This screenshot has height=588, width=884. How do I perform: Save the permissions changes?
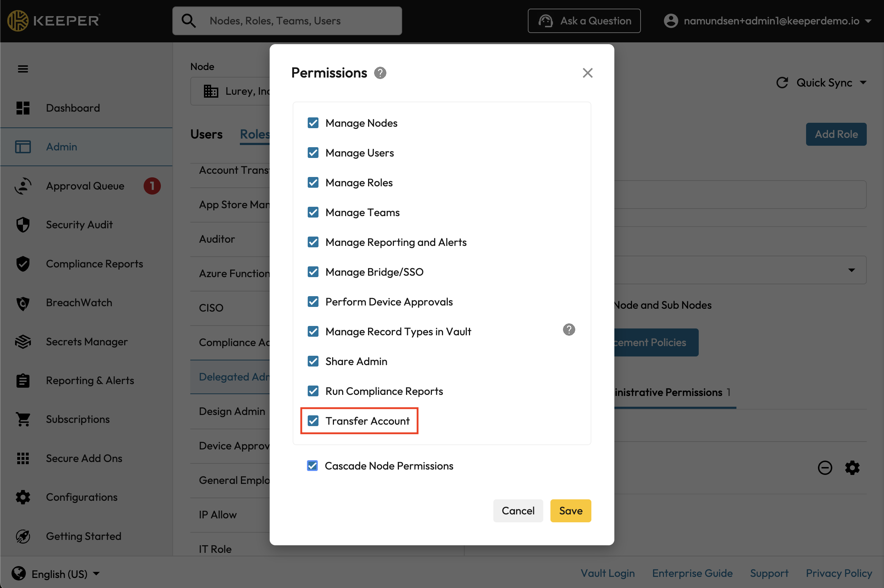click(x=570, y=510)
